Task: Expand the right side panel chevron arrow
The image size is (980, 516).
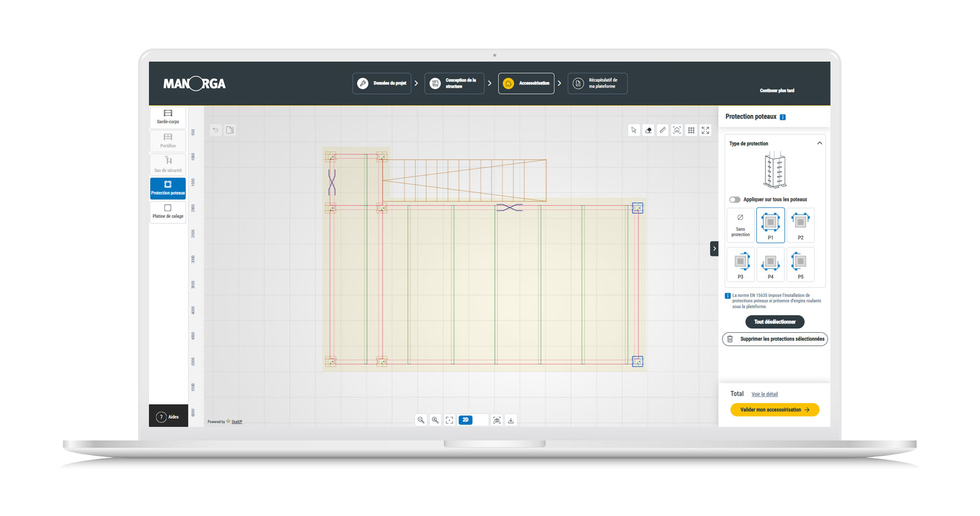Action: (x=713, y=249)
